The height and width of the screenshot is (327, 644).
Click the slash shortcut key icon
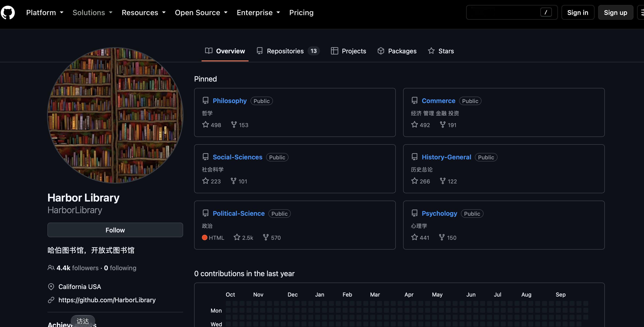pos(546,12)
